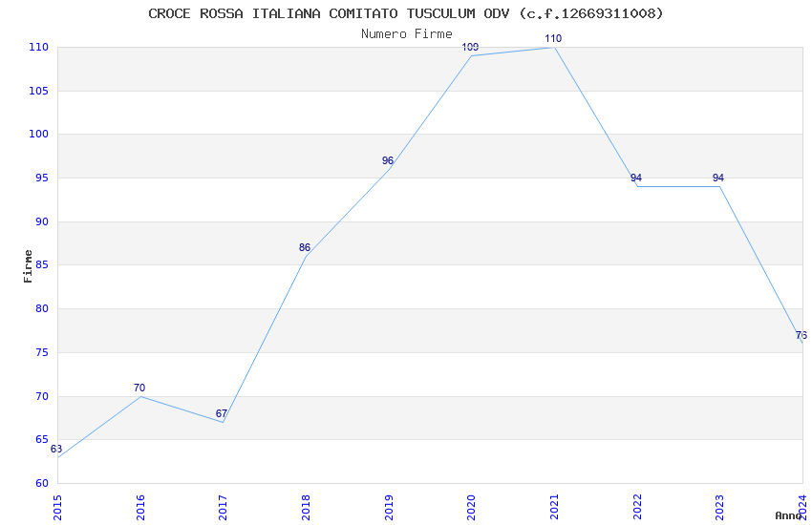Click the y-axis tick value 95

(x=42, y=178)
